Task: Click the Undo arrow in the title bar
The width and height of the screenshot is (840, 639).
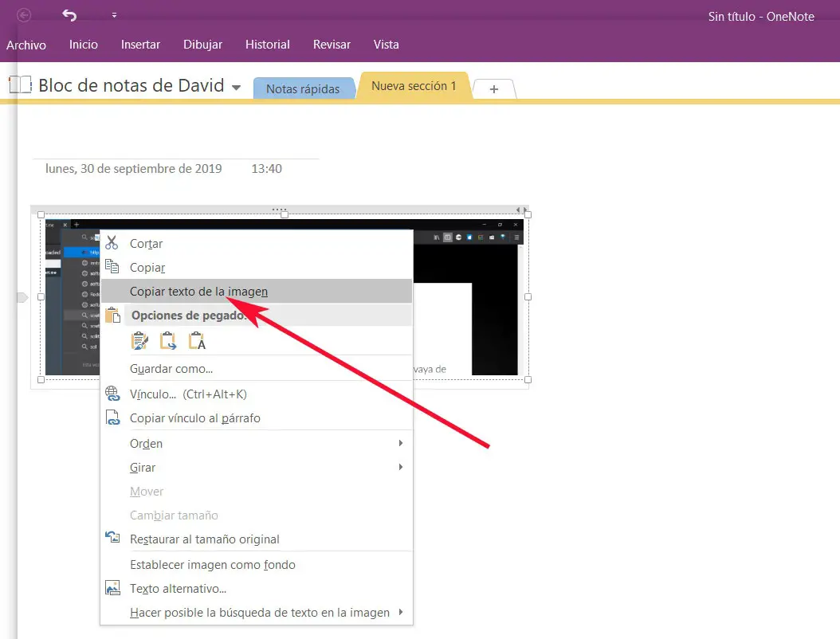Action: [69, 15]
